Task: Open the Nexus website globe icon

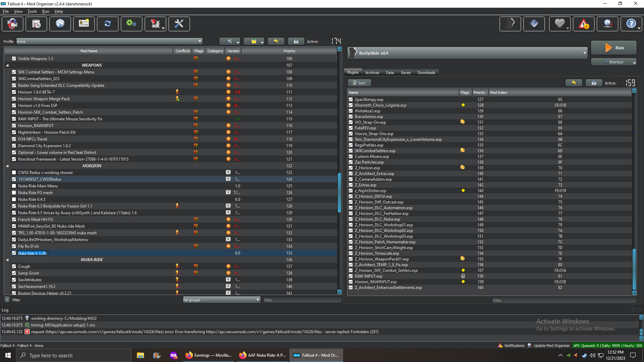Action: pos(60,24)
